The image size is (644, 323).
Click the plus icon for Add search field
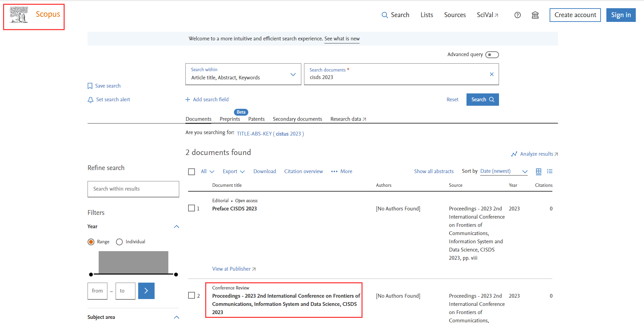[188, 100]
